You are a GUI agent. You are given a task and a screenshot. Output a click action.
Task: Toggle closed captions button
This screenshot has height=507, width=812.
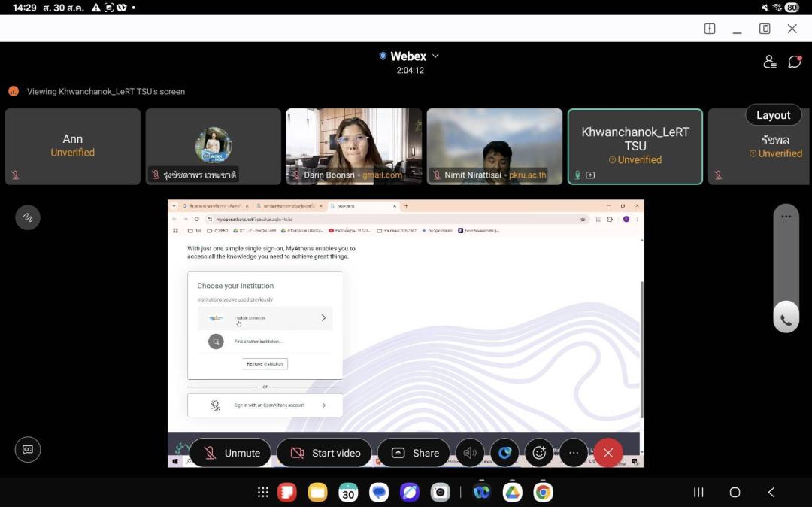28,450
